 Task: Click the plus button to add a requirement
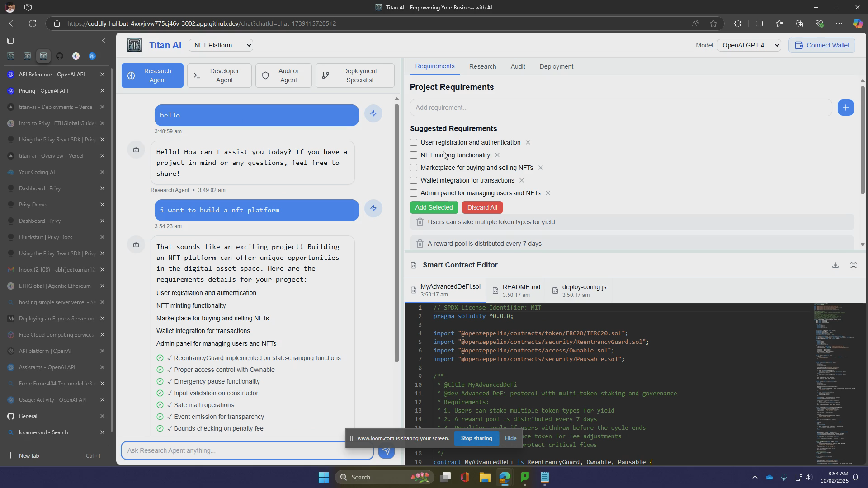tap(845, 108)
